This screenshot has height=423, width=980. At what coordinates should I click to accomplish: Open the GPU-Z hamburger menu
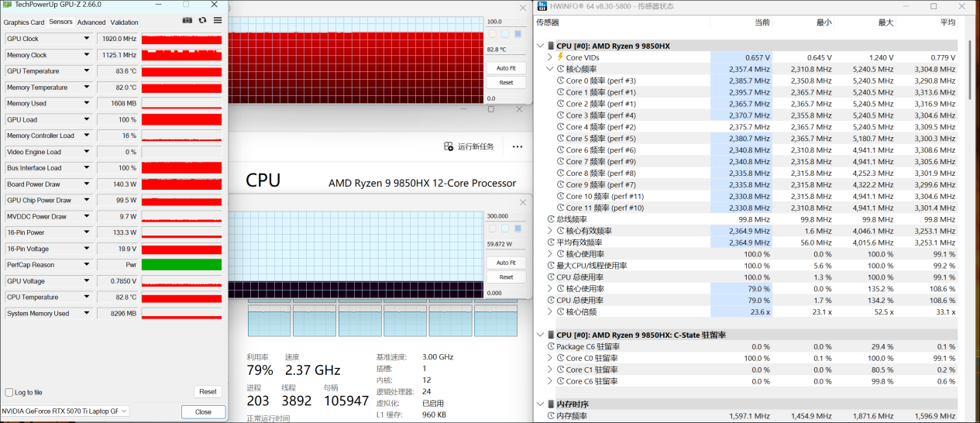(217, 20)
